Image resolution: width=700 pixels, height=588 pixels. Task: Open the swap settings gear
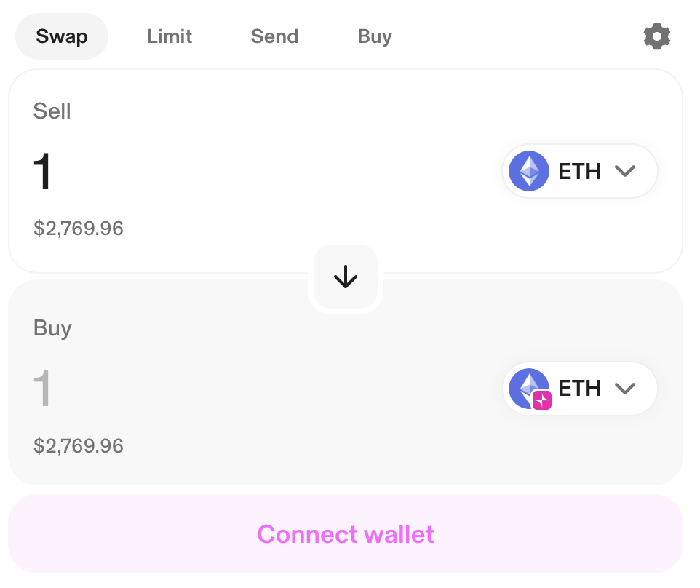[656, 36]
